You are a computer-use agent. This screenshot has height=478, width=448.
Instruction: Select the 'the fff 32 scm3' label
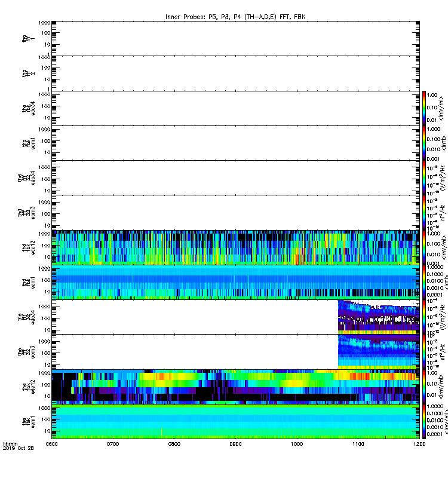(x=26, y=352)
